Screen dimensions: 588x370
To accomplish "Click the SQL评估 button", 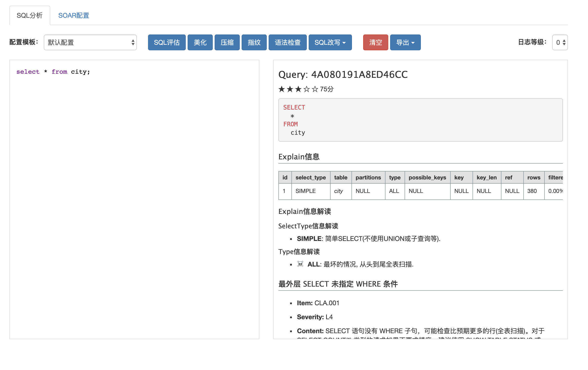I will (x=166, y=43).
